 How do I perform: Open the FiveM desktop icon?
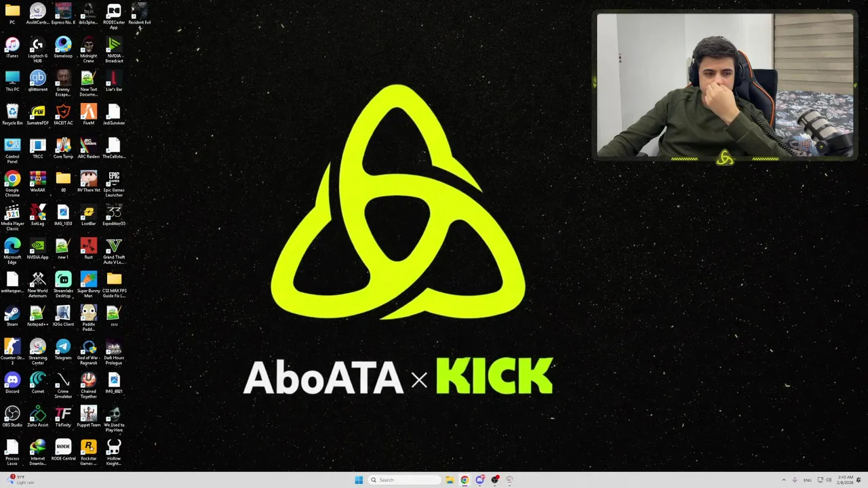click(88, 115)
